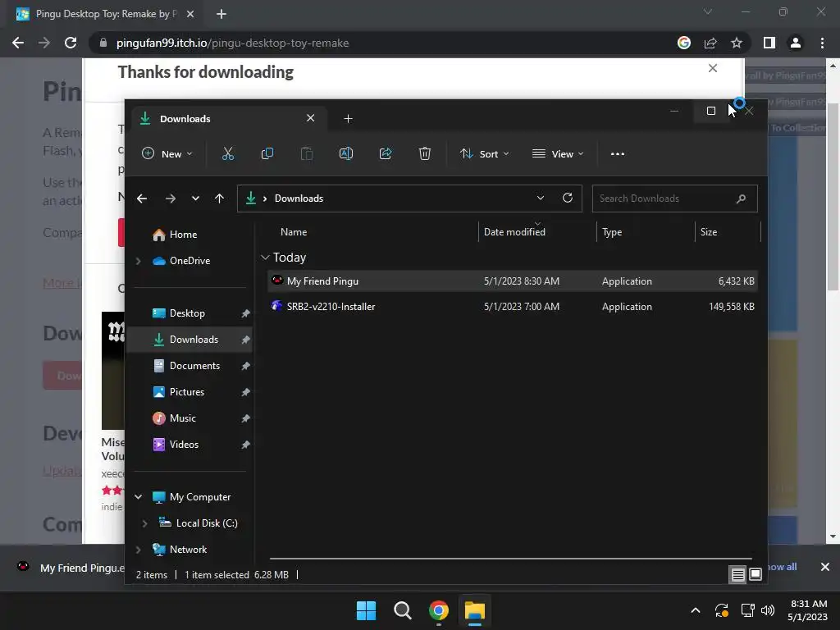This screenshot has height=630, width=840.
Task: Expand OneDrive in navigation pane
Action: pos(138,261)
